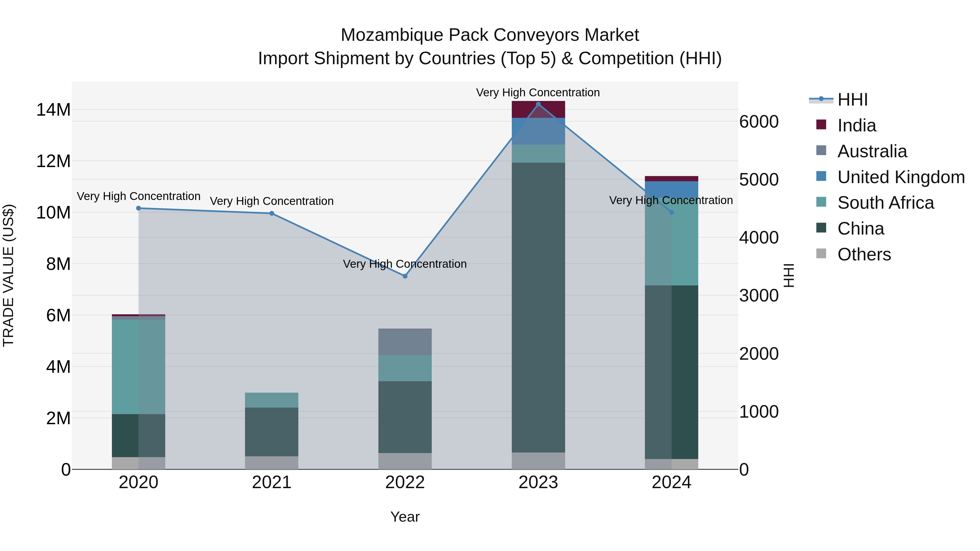Click the China segment of 2023 bar
This screenshot has width=980, height=551.
[538, 308]
